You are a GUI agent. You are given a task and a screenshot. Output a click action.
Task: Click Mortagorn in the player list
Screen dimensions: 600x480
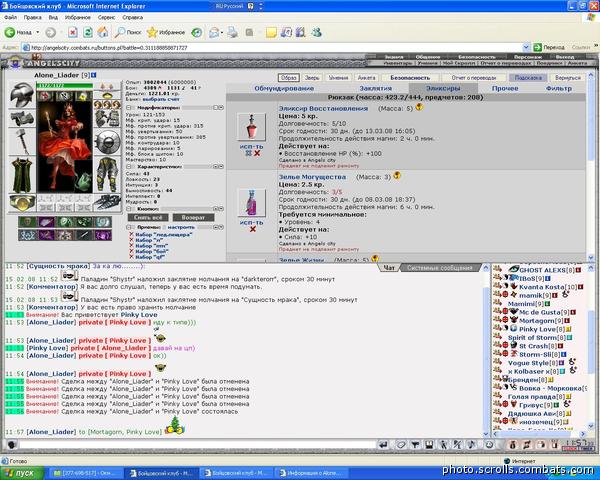tap(536, 321)
